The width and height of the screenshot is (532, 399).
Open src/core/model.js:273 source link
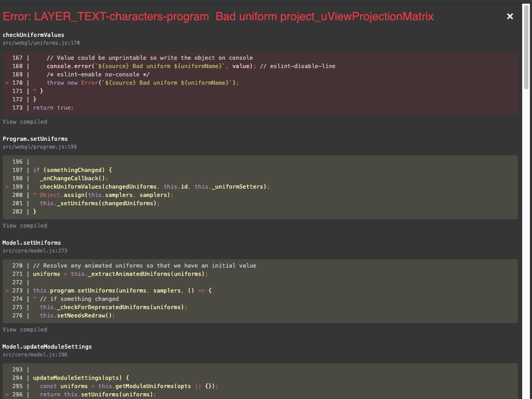tap(35, 251)
